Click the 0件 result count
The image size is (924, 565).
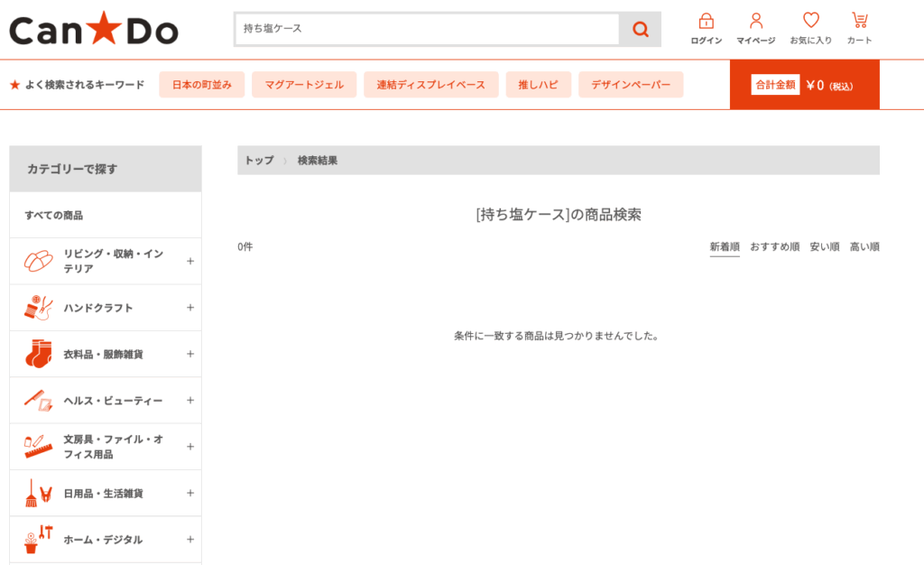245,247
